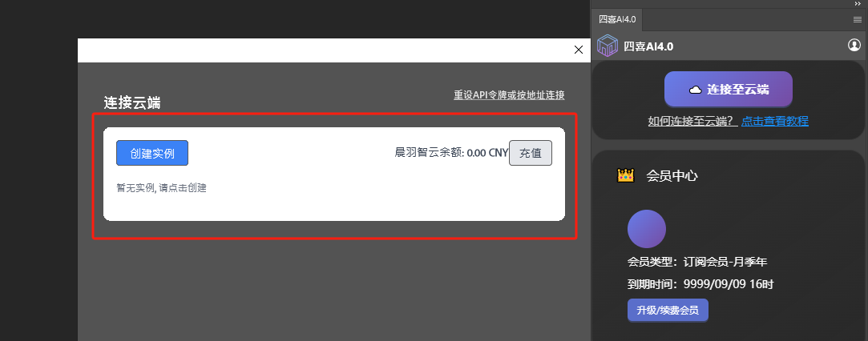
Task: Select the purple member avatar circle
Action: pos(647,229)
